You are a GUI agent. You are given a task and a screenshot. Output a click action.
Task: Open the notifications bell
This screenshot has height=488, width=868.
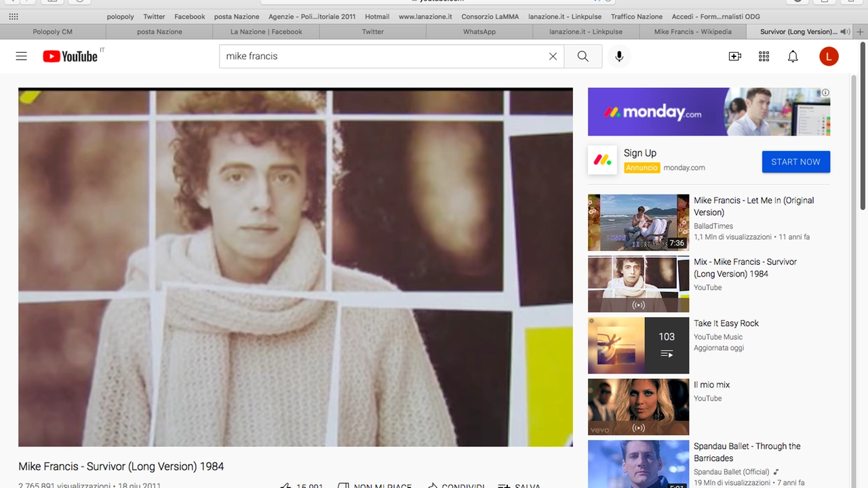click(793, 56)
